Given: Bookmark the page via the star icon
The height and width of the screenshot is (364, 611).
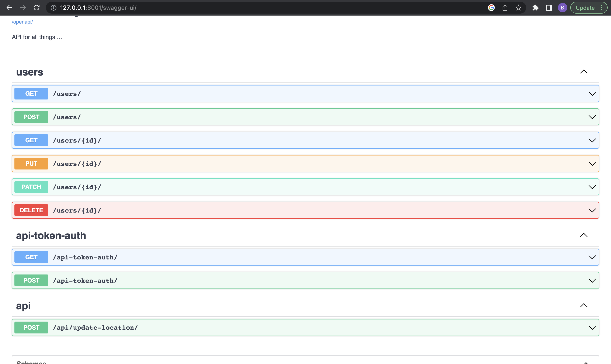Looking at the screenshot, I should click(x=519, y=8).
